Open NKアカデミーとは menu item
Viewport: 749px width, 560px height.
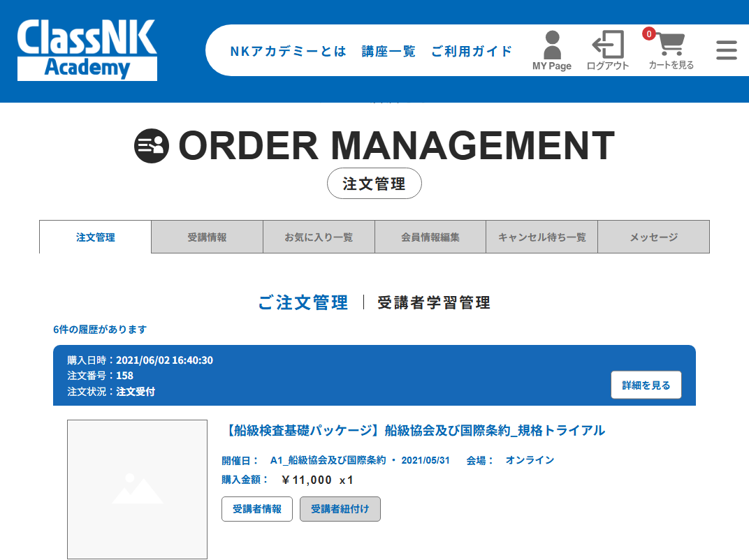(288, 51)
